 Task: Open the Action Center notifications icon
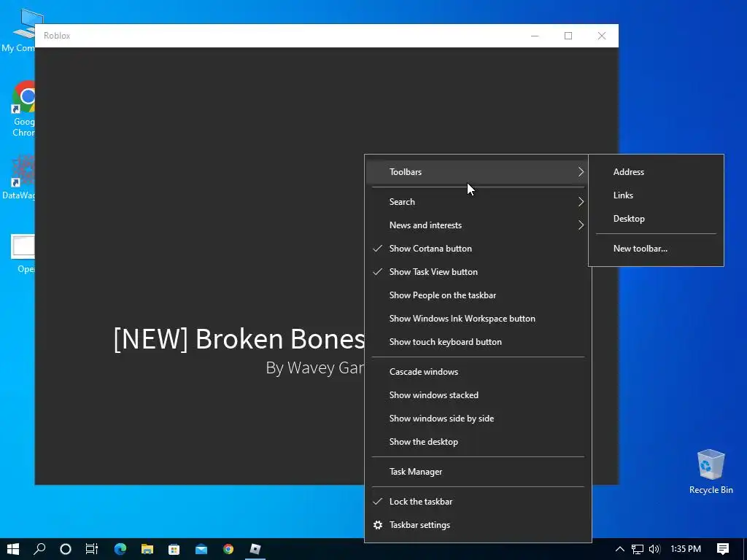[723, 549]
